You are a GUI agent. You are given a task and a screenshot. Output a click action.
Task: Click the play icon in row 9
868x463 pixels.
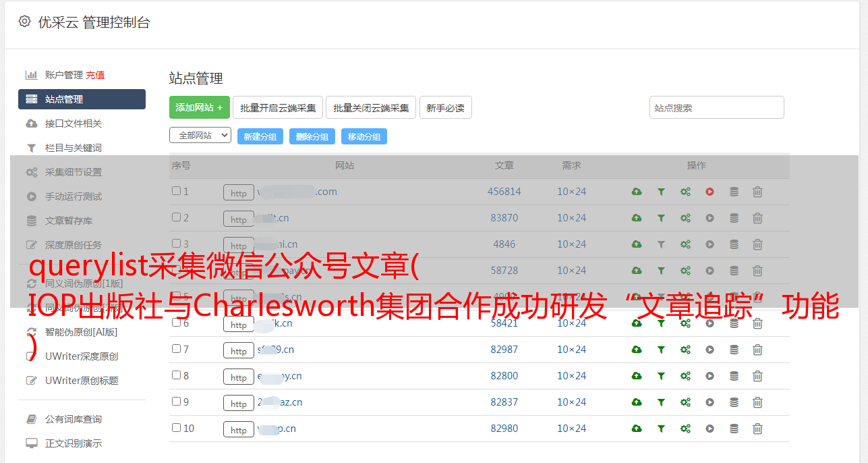click(710, 402)
